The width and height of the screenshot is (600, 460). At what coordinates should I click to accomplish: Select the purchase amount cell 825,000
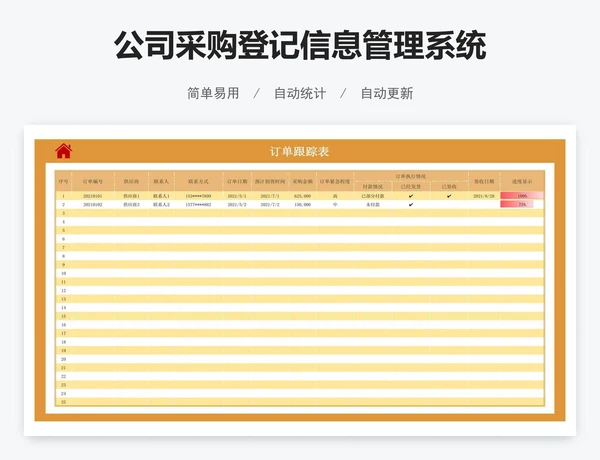tap(302, 196)
